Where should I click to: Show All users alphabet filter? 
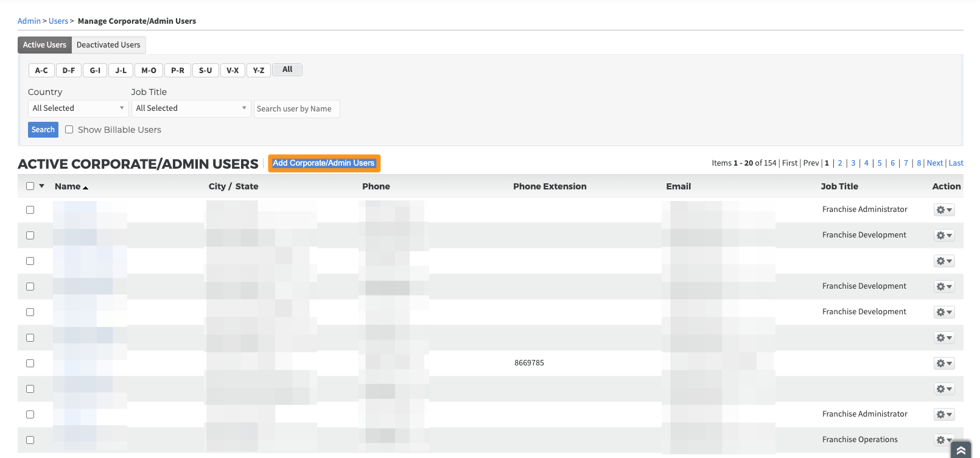(287, 70)
